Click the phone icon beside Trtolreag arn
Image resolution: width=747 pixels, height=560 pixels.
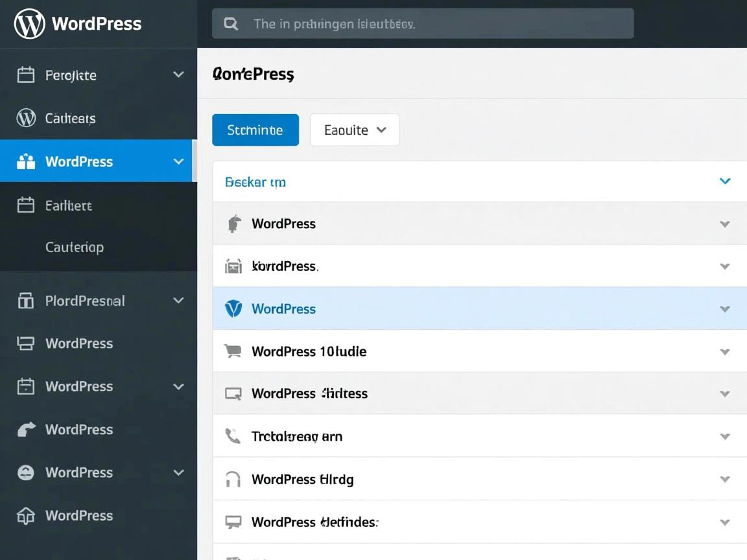coord(233,436)
